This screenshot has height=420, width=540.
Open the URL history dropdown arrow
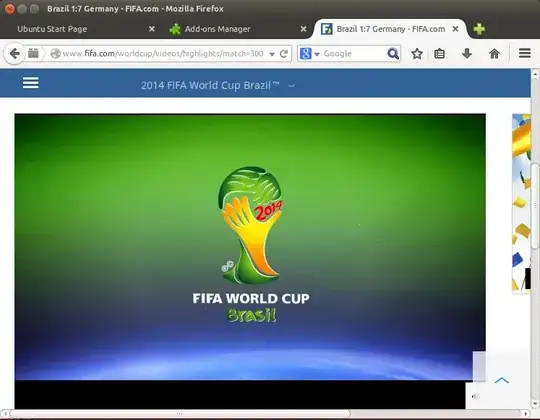(x=272, y=54)
